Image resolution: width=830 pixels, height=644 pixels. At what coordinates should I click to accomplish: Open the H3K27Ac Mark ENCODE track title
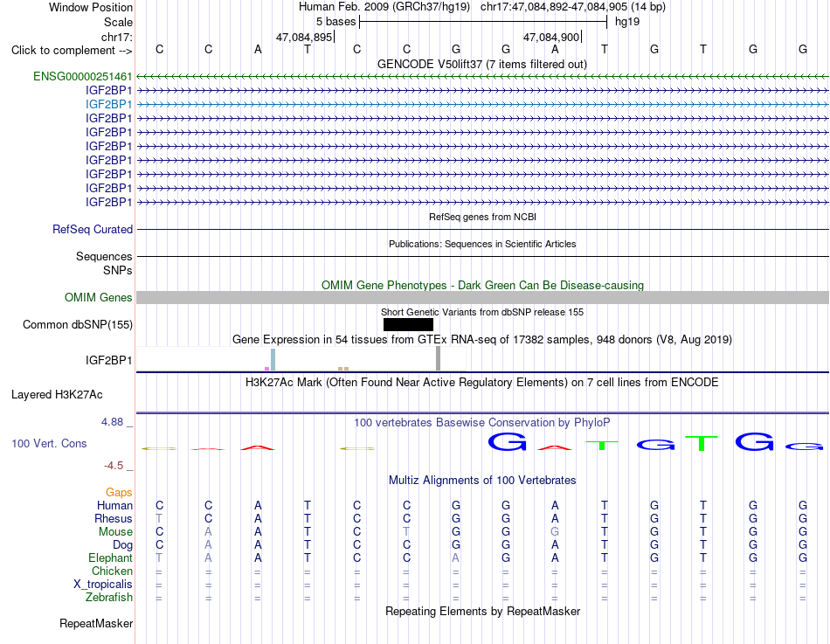482,383
